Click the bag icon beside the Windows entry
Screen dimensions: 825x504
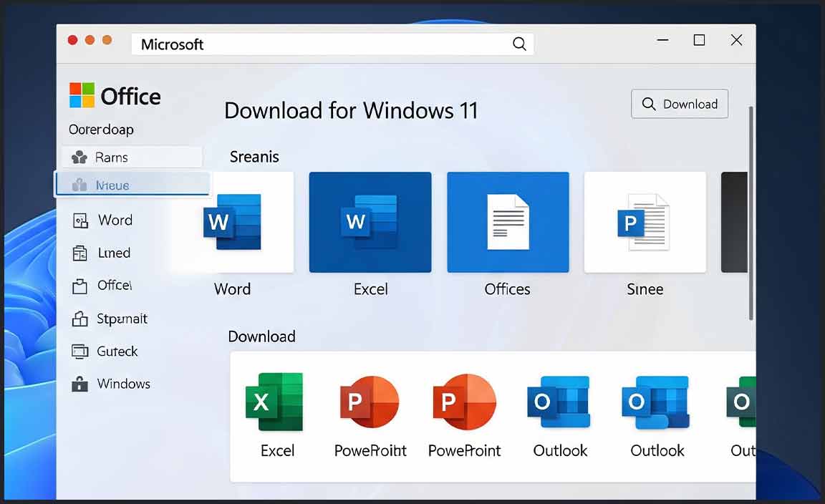click(x=79, y=384)
